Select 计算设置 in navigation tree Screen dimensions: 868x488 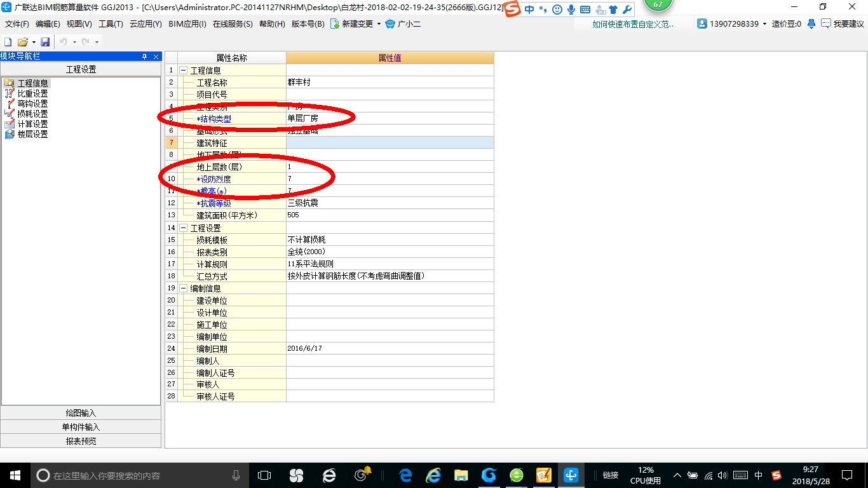(32, 124)
